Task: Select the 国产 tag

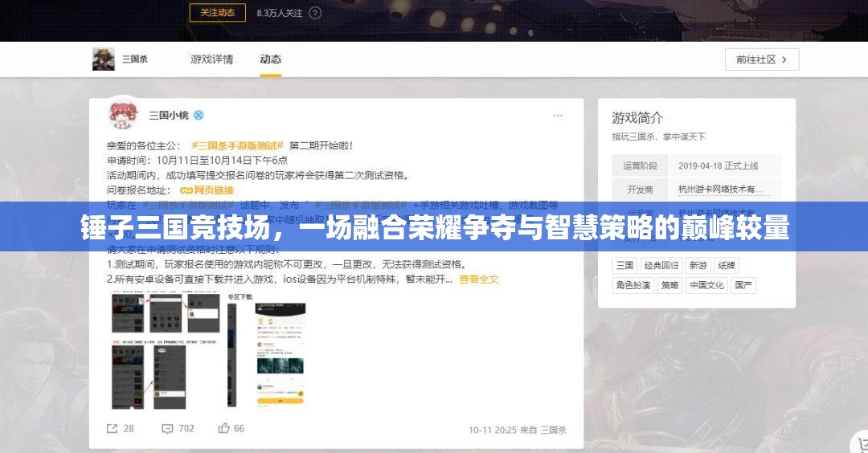Action: coord(743,285)
